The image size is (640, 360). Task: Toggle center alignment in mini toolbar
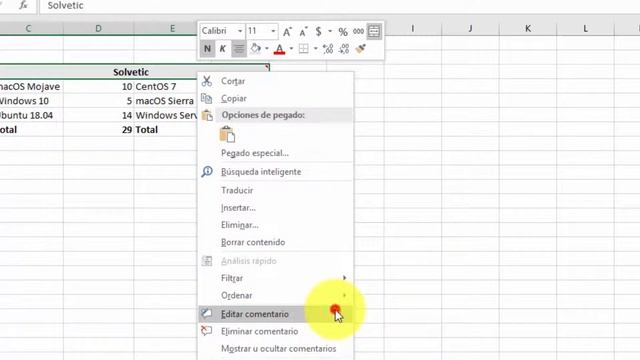click(239, 49)
